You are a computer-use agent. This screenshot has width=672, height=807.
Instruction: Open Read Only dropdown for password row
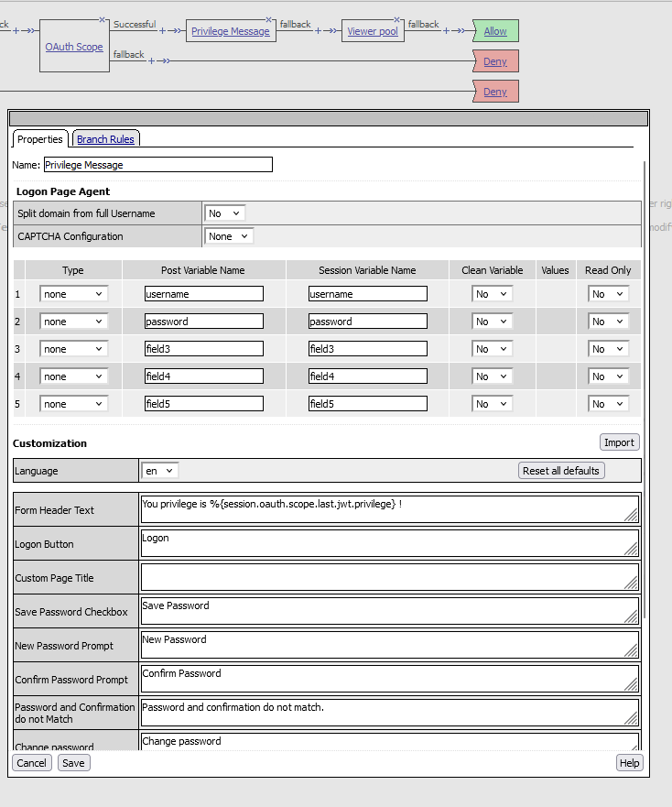point(608,322)
